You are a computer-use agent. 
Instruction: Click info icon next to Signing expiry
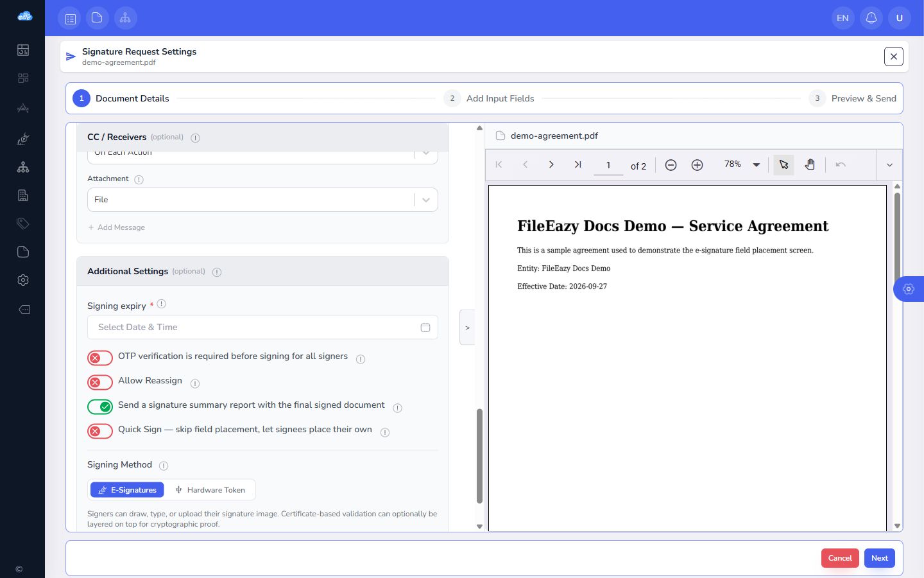point(162,304)
